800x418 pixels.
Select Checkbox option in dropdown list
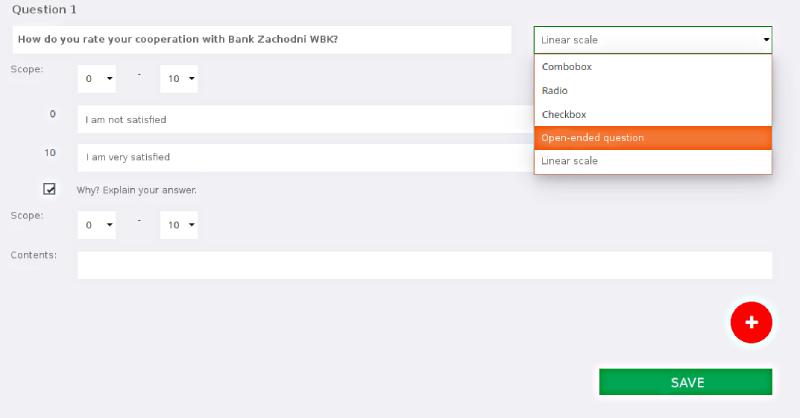653,114
